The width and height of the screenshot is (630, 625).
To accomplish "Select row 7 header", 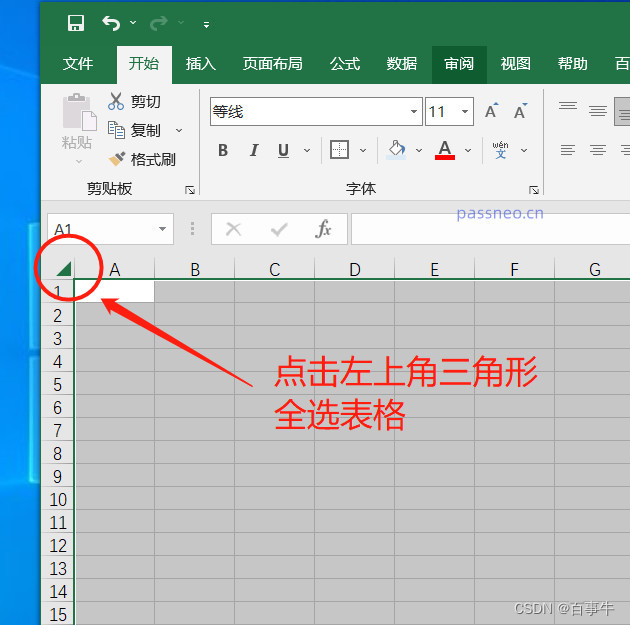I will (x=57, y=431).
